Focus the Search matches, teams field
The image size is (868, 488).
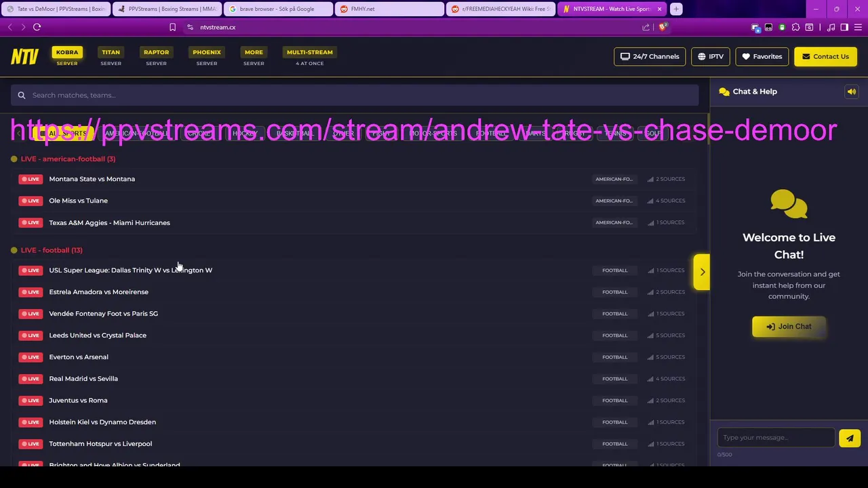pyautogui.click(x=355, y=95)
